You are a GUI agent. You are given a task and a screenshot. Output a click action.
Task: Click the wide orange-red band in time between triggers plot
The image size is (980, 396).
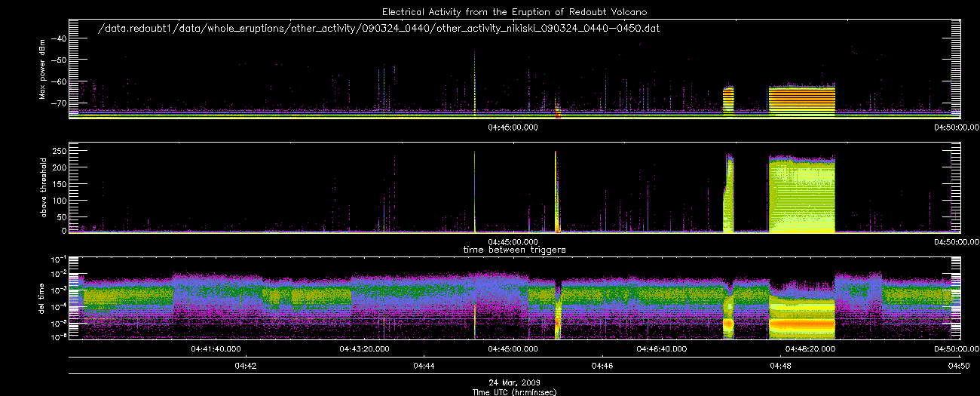point(802,324)
